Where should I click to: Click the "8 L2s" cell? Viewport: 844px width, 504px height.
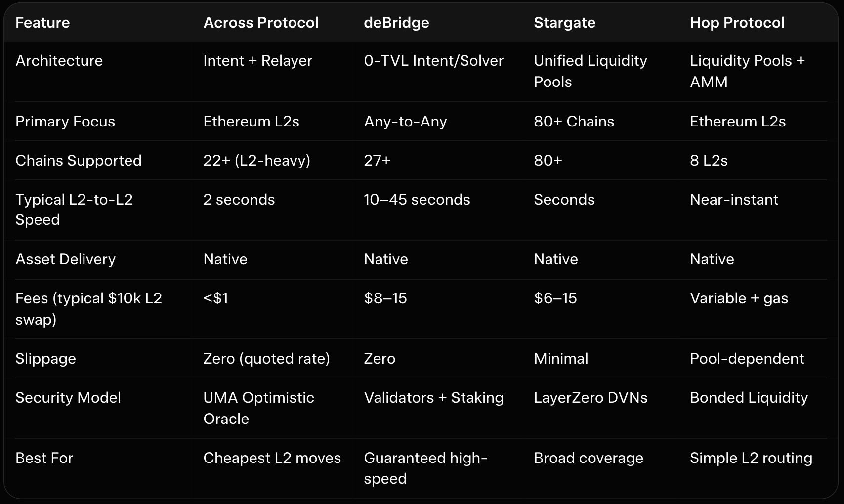click(709, 161)
